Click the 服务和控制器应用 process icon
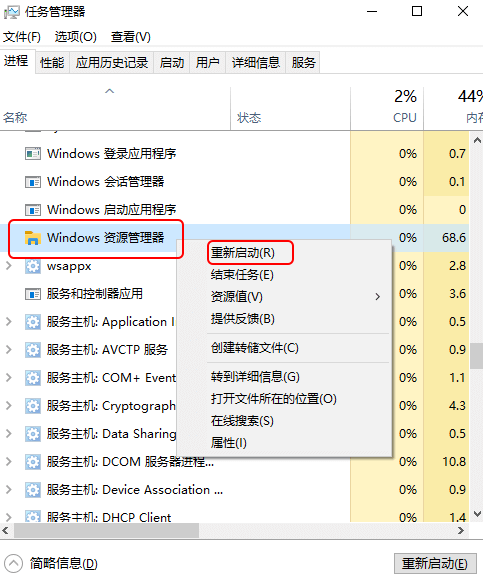This screenshot has width=483, height=583. tap(33, 294)
